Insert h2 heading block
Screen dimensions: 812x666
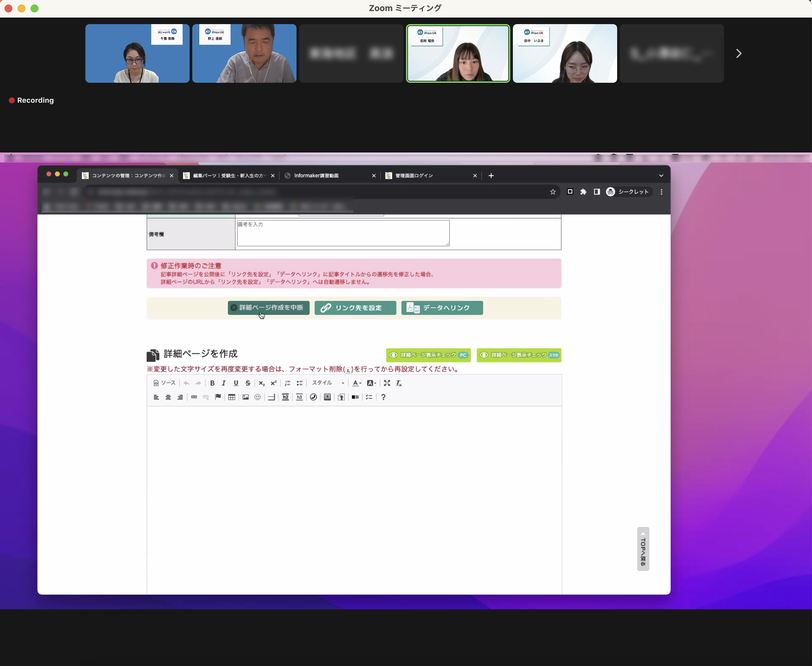point(285,397)
